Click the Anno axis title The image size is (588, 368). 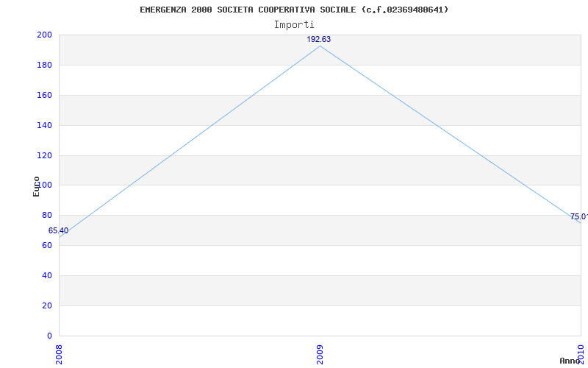pos(570,361)
